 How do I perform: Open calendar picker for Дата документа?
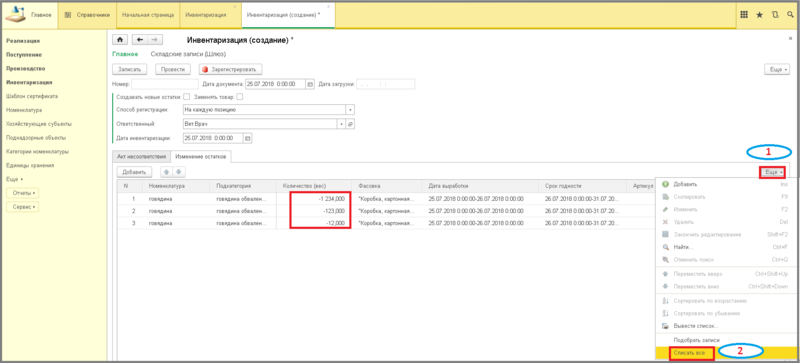[309, 84]
